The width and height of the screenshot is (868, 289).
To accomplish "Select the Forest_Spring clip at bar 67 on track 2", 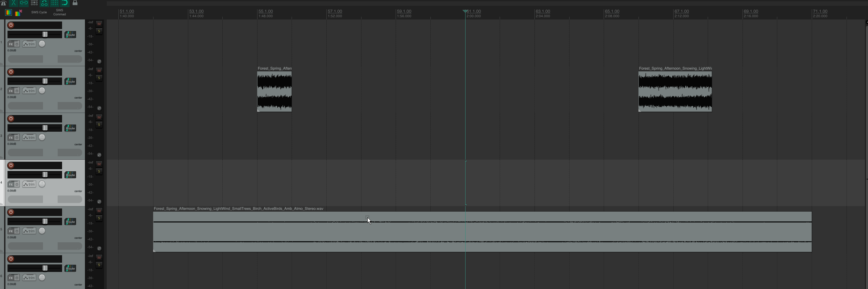I will coord(675,91).
